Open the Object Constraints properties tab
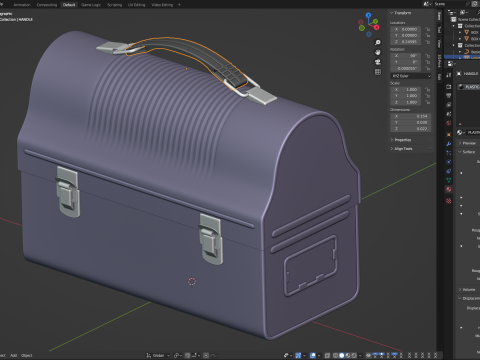 449,171
